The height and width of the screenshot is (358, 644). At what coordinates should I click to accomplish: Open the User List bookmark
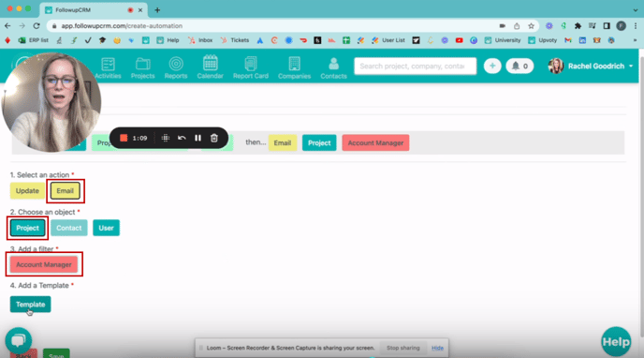point(388,40)
